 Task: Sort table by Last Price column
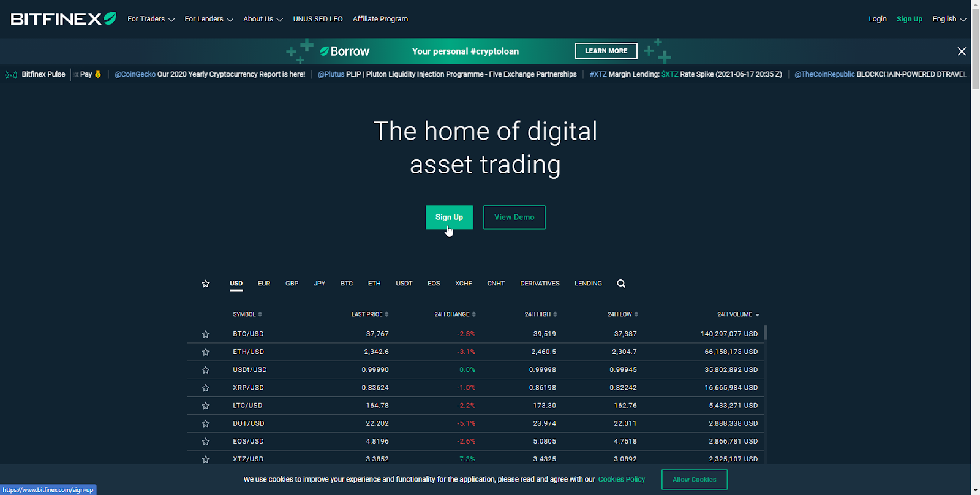point(370,314)
